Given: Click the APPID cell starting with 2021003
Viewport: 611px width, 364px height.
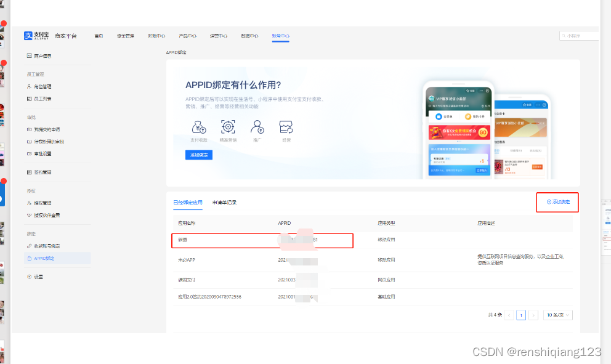Looking at the screenshot, I should tap(287, 280).
